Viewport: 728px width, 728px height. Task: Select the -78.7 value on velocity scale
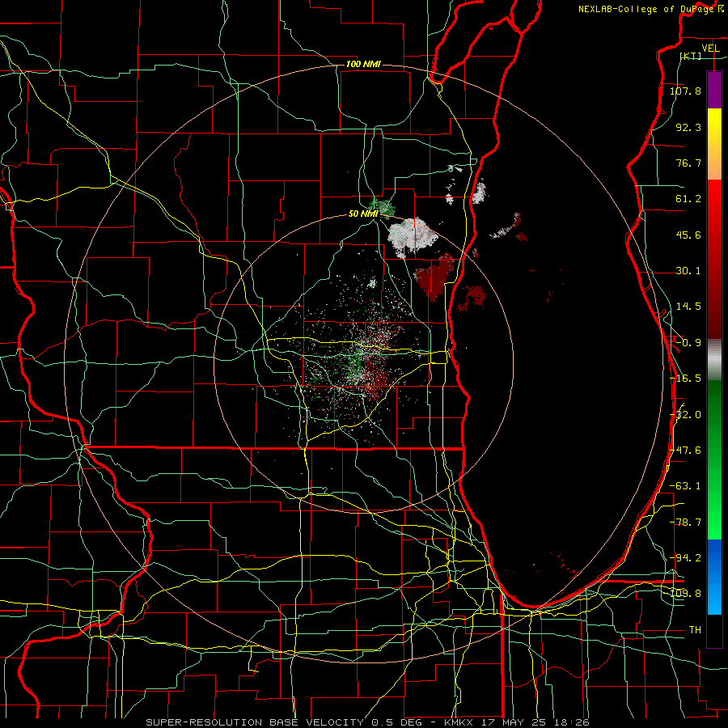tap(685, 523)
